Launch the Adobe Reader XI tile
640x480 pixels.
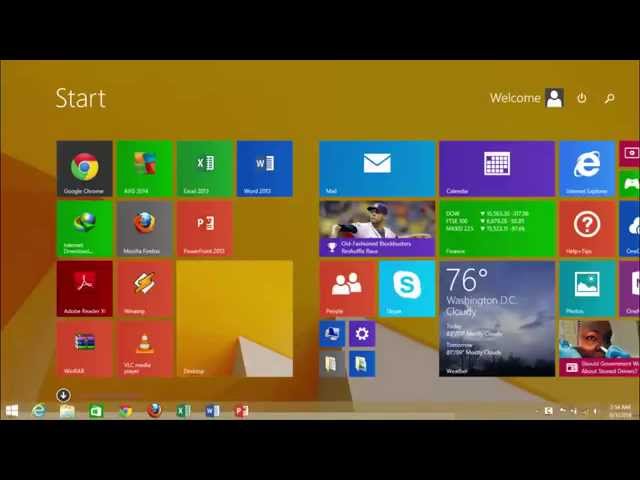[84, 289]
